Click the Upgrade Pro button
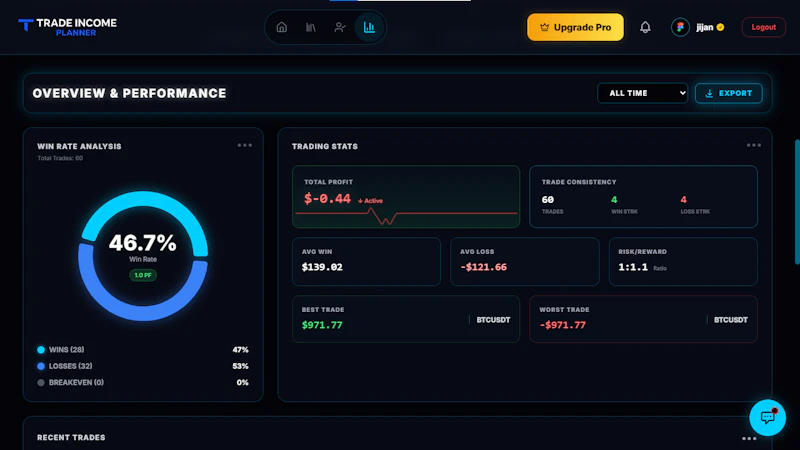 click(x=575, y=27)
